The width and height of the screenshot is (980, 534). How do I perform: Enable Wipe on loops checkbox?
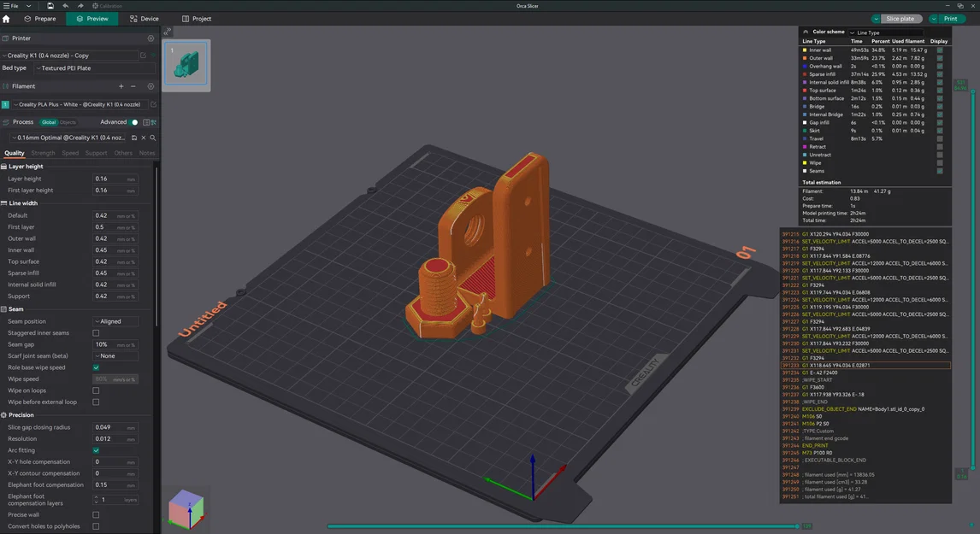coord(96,390)
